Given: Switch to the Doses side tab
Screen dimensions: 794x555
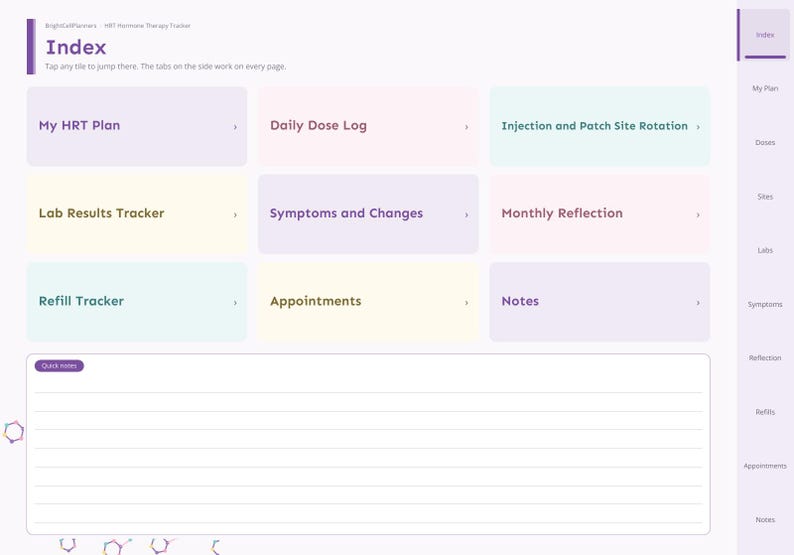Looking at the screenshot, I should pos(765,143).
